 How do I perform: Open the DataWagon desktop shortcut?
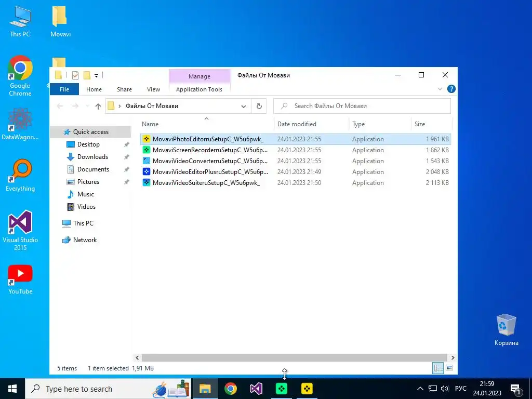[20, 124]
